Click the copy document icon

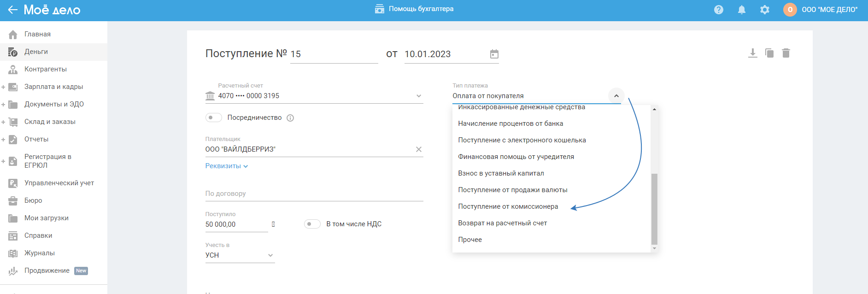point(769,53)
